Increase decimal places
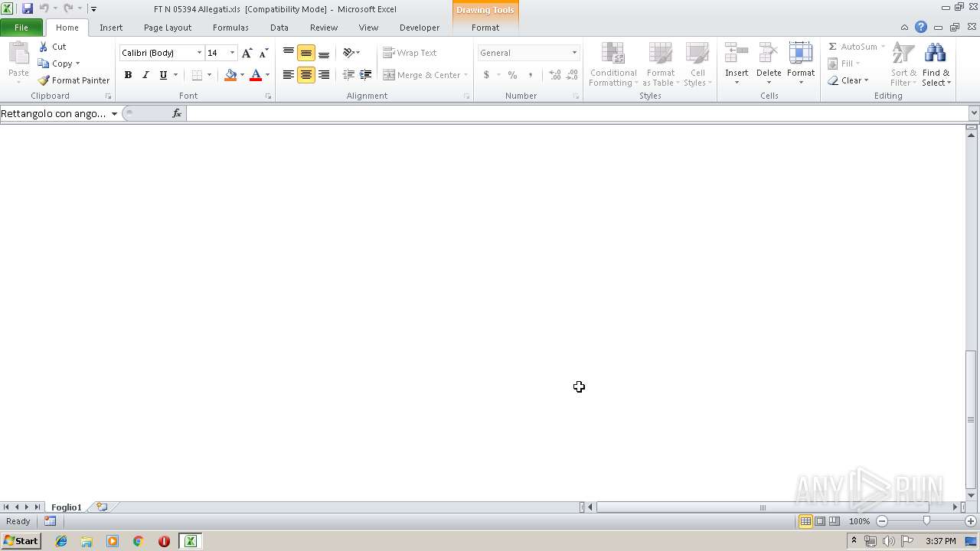 555,75
